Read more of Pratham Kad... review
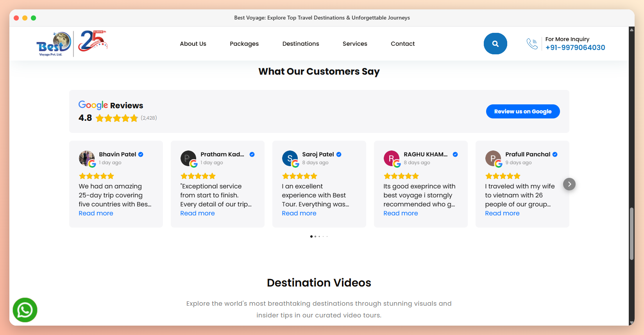The width and height of the screenshot is (644, 335). [198, 213]
